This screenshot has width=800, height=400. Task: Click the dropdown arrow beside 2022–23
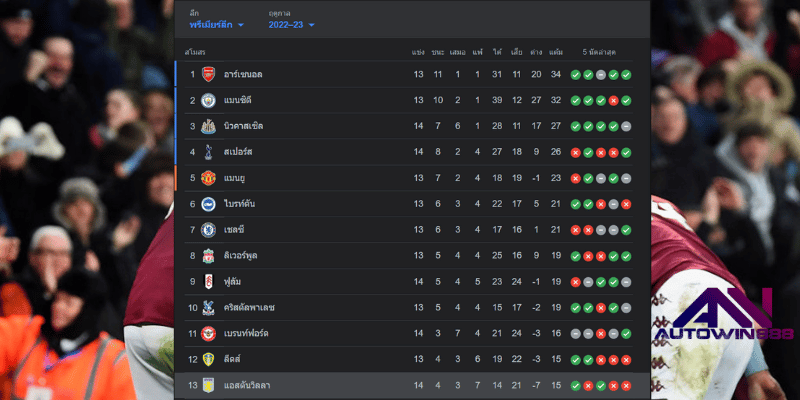coord(311,25)
